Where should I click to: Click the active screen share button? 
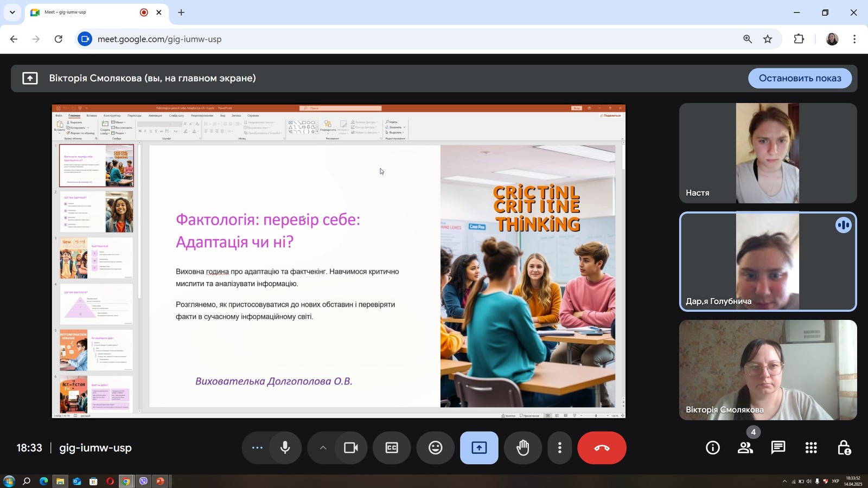[479, 448]
